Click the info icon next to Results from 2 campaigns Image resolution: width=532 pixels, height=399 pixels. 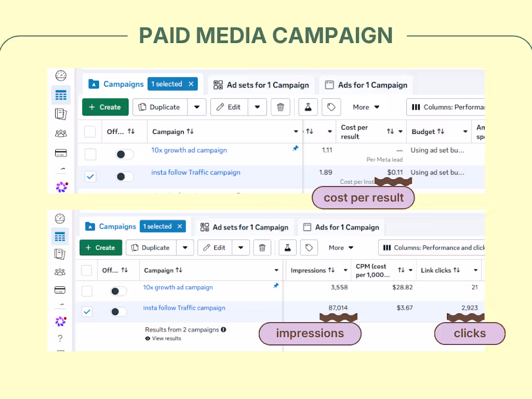pyautogui.click(x=223, y=329)
